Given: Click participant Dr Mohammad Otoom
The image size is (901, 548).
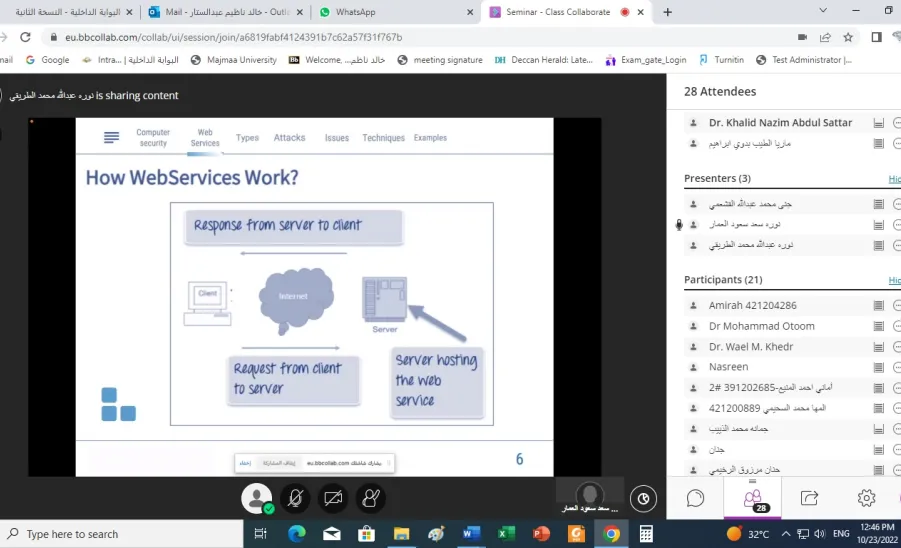Looking at the screenshot, I should pyautogui.click(x=761, y=326).
